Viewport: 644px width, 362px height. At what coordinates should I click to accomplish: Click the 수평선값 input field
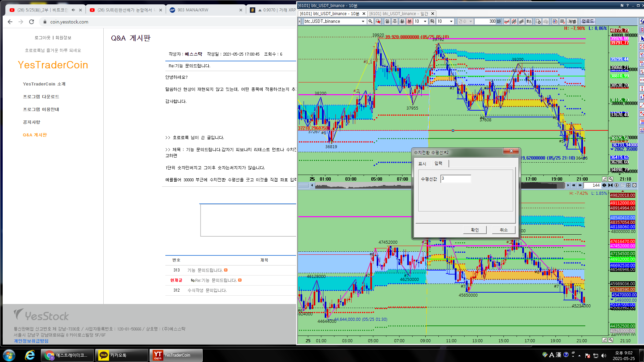coord(455,179)
